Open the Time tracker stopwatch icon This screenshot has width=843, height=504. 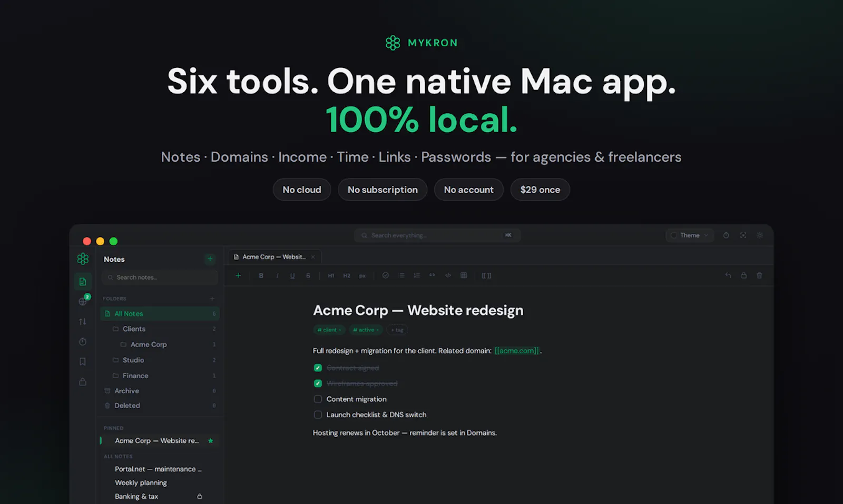(x=83, y=341)
